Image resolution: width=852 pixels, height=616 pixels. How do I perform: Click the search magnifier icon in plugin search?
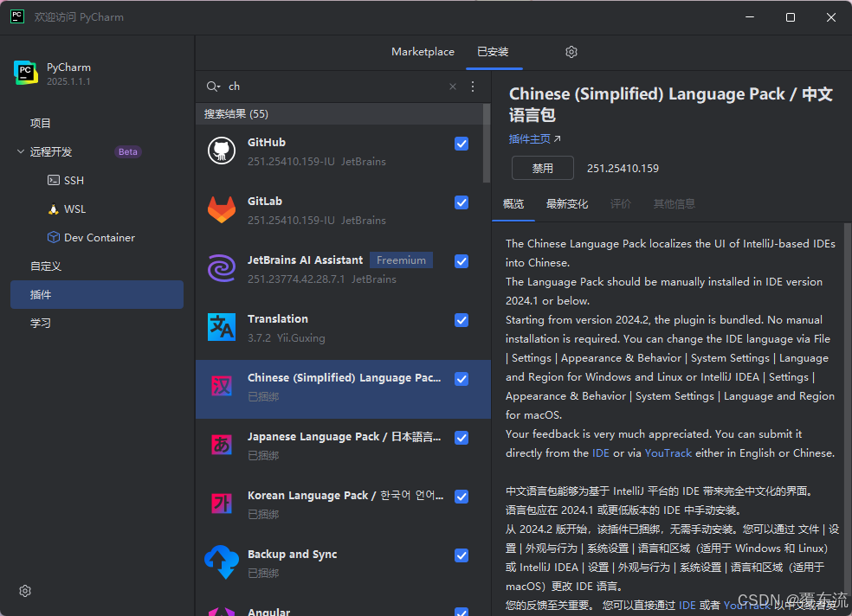click(213, 87)
